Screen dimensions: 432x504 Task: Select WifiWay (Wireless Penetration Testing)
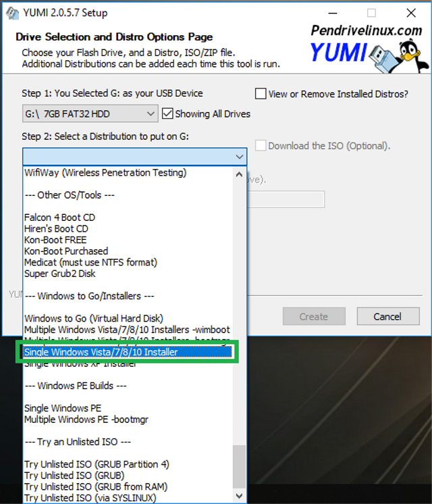point(105,173)
